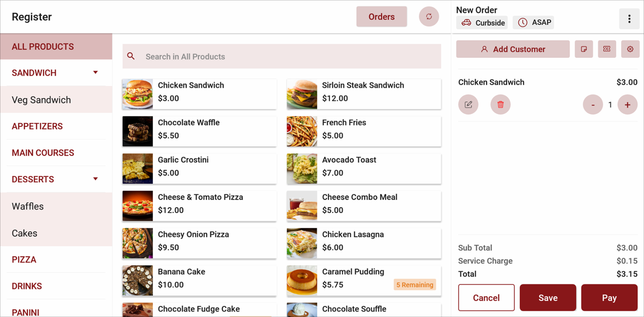The image size is (644, 317).
Task: Increase Chicken Sandwich quantity with plus
Action: point(627,105)
